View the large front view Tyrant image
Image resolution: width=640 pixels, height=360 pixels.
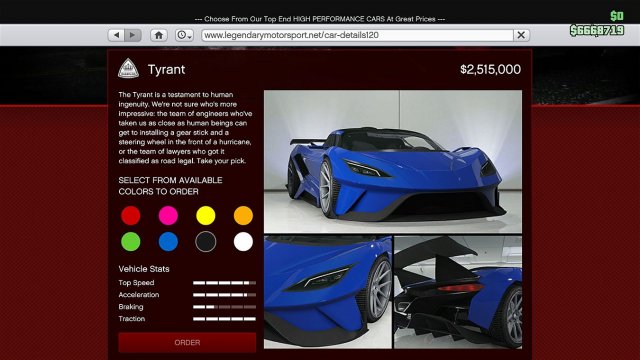[393, 162]
